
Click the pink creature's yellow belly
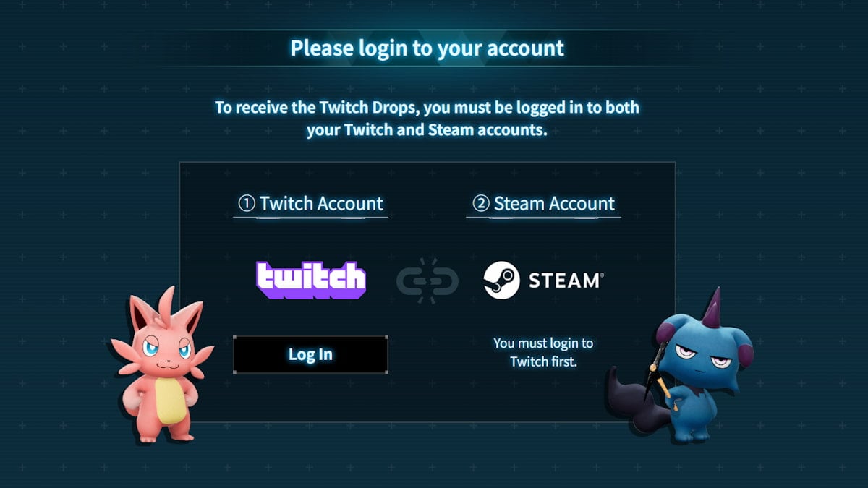pos(169,400)
